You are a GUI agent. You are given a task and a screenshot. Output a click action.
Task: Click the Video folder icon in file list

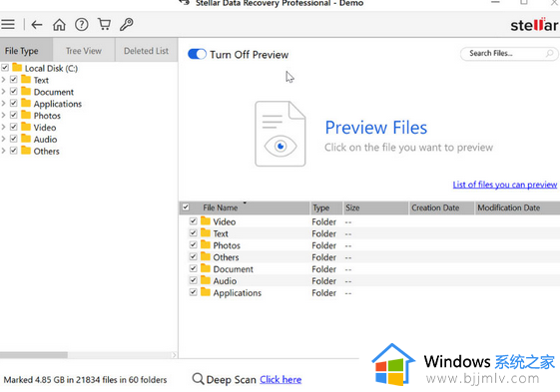pyautogui.click(x=206, y=220)
